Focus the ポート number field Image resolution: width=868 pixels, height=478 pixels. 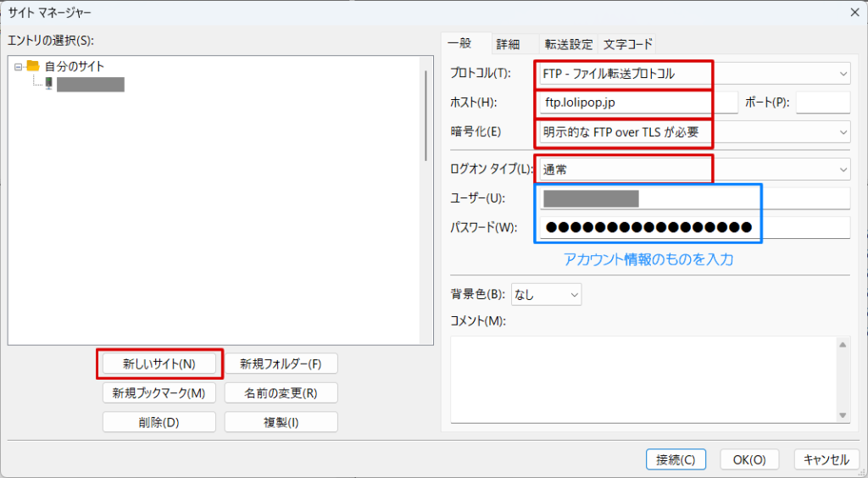click(822, 103)
